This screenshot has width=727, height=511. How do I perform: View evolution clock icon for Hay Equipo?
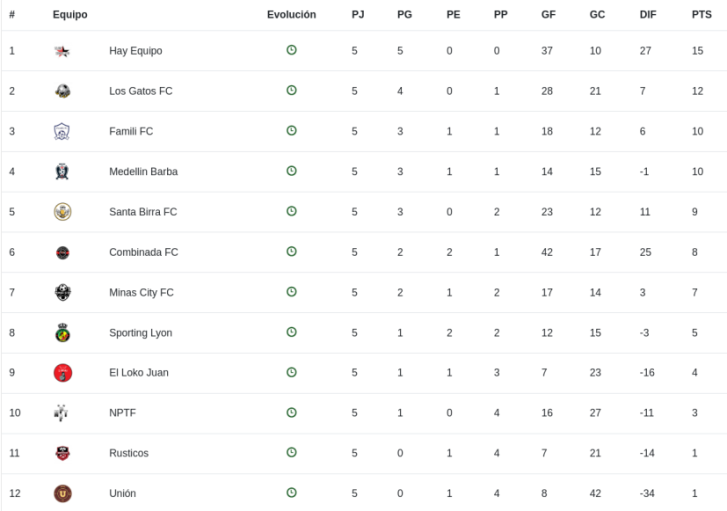[291, 50]
